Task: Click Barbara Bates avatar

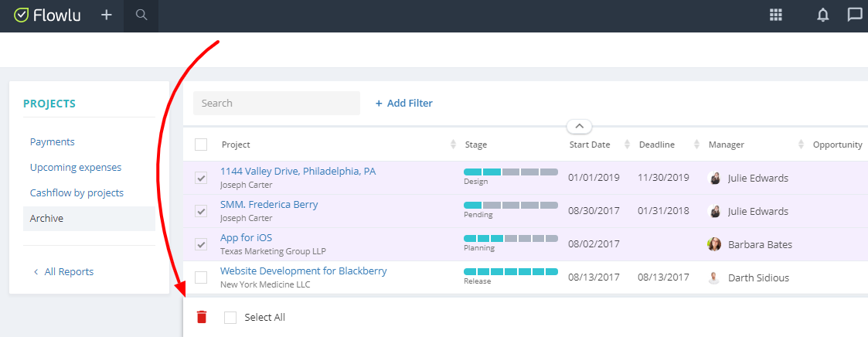Action: (x=715, y=244)
